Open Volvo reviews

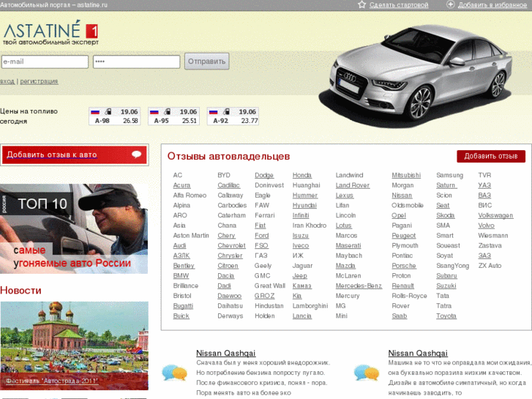[x=486, y=225]
